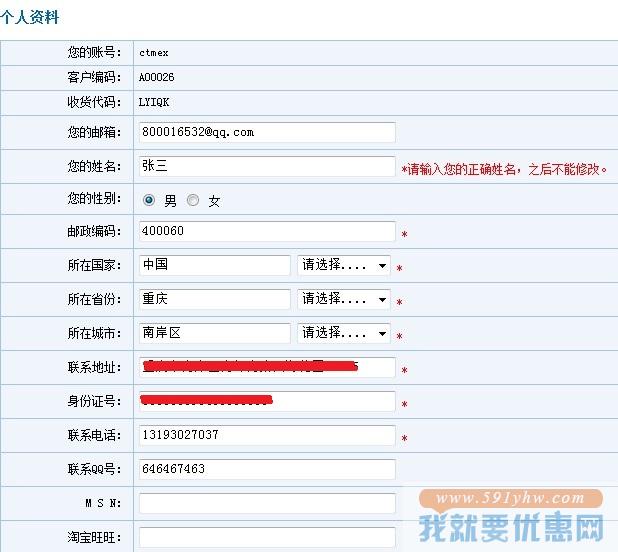618x552 pixels.
Task: Click the 所在省份 text box with 重庆
Action: 214,299
